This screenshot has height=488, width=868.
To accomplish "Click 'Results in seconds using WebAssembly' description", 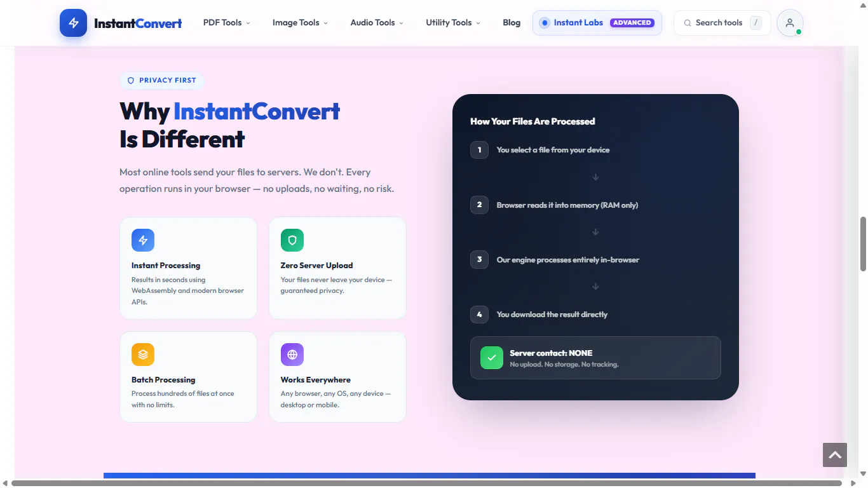I will pyautogui.click(x=188, y=291).
